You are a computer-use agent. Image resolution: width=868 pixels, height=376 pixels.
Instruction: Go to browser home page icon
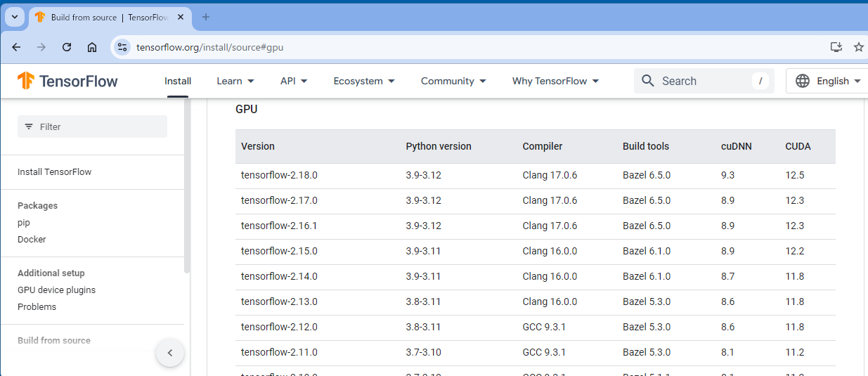(92, 47)
